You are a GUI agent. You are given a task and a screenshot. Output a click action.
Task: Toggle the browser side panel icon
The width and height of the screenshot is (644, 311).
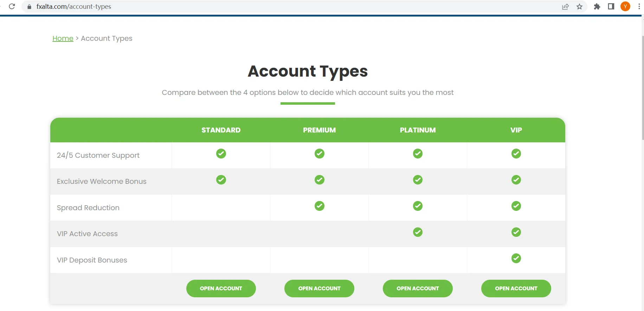click(611, 6)
